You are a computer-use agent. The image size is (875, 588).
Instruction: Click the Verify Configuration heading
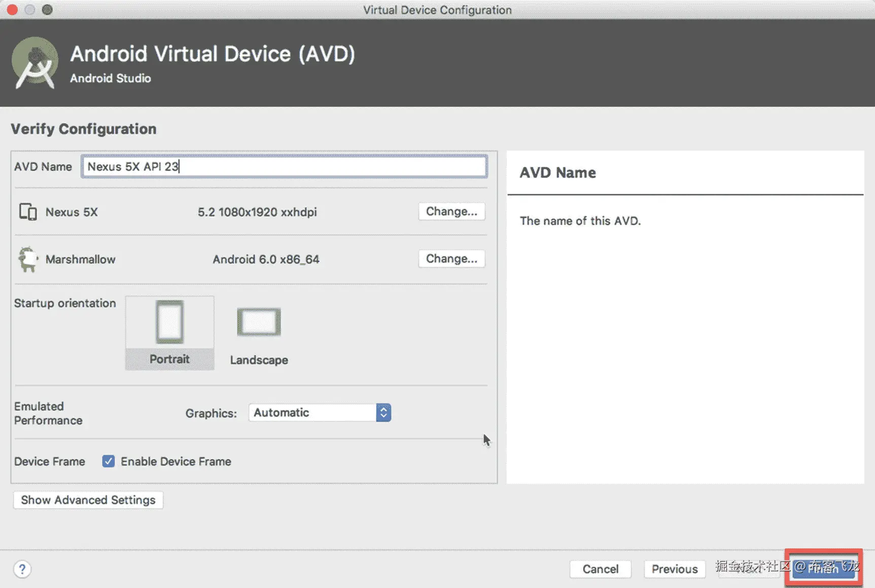(x=84, y=129)
